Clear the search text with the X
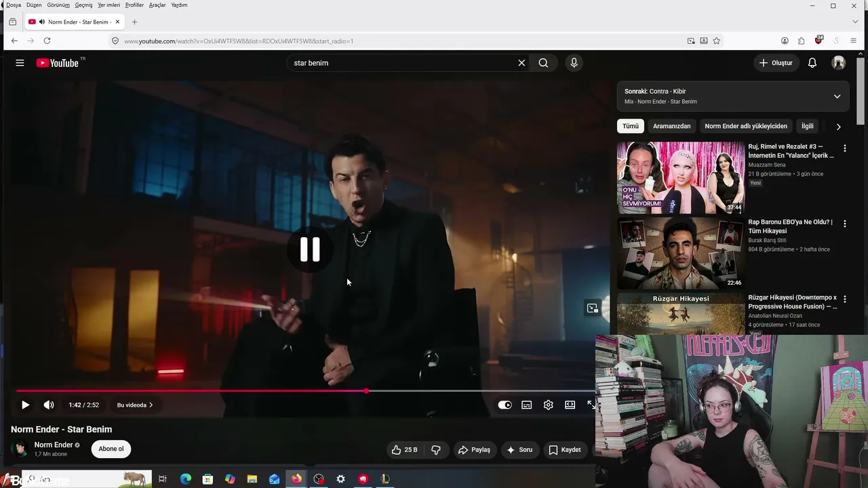Screen dimensions: 868x488 coord(521,63)
